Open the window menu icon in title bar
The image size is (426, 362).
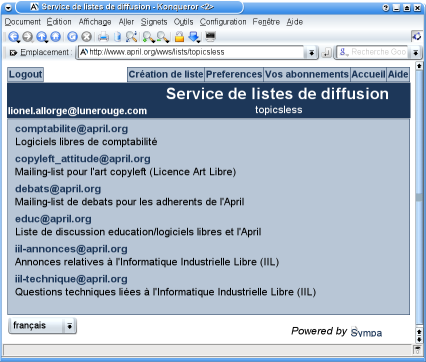(x=8, y=7)
